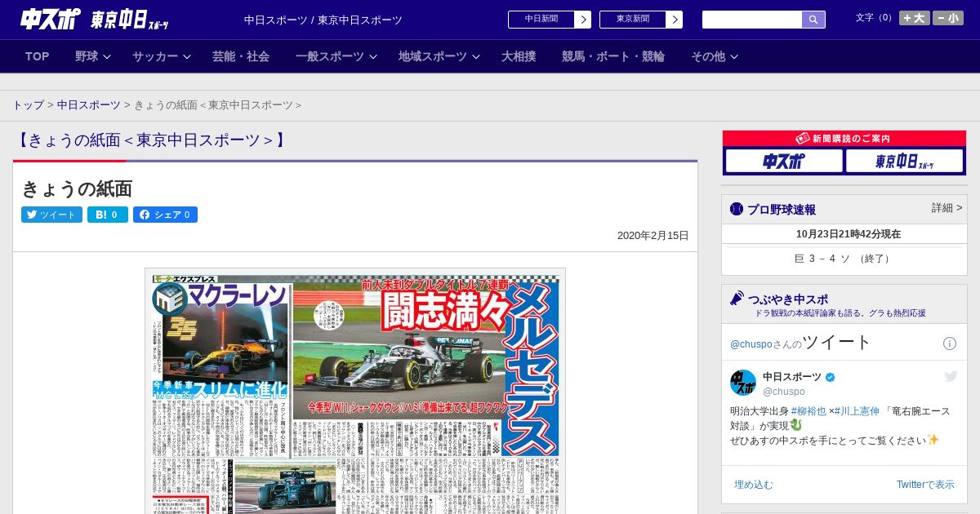Focus the header search input field
Screen dimensions: 980x514
pyautogui.click(x=752, y=20)
